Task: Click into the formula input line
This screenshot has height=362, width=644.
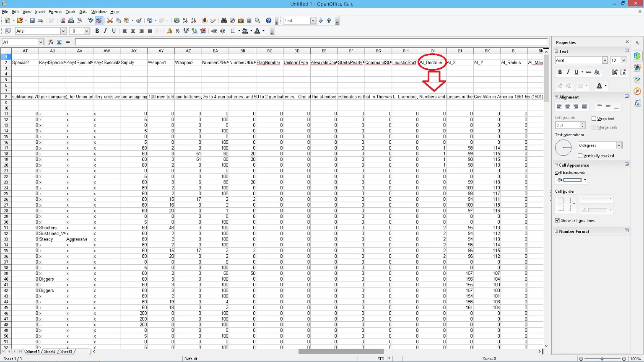Action: point(312,42)
